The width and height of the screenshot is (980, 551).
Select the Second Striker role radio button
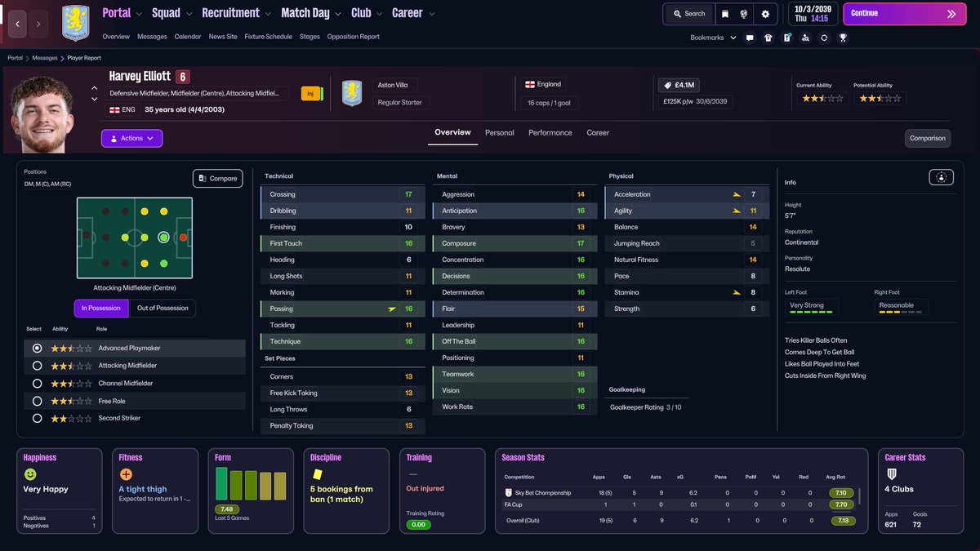37,418
